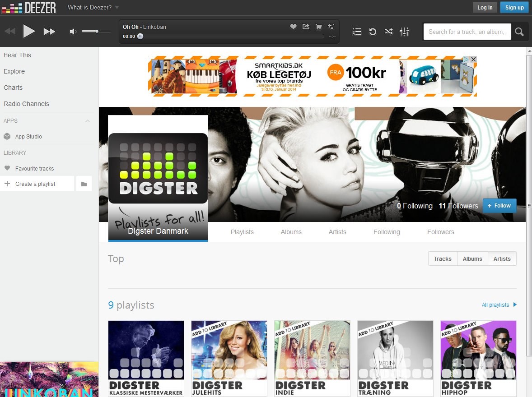The width and height of the screenshot is (532, 397).
Task: Open Explore in sidebar
Action: pyautogui.click(x=14, y=71)
